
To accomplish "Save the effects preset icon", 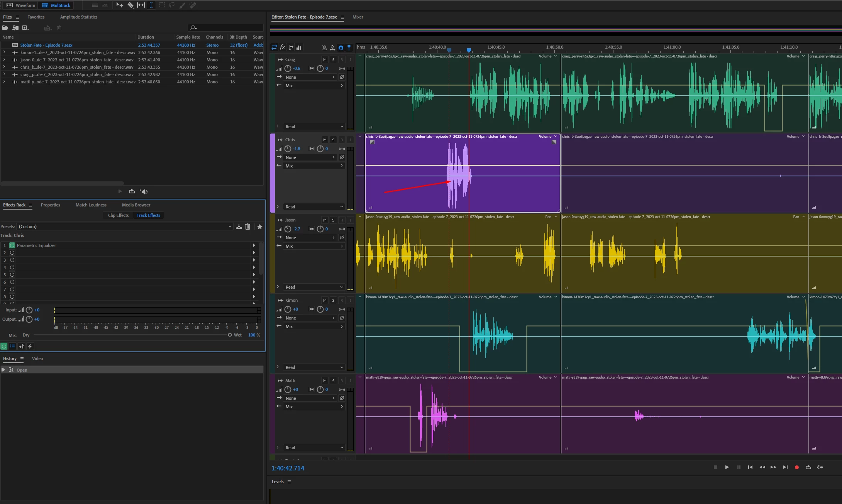I will pyautogui.click(x=239, y=227).
